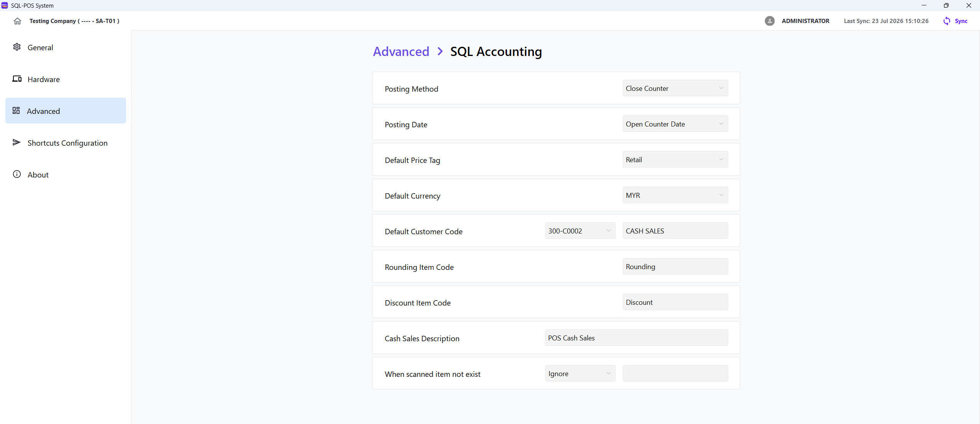Restore down the application window
Image resolution: width=980 pixels, height=424 pixels.
pos(946,5)
